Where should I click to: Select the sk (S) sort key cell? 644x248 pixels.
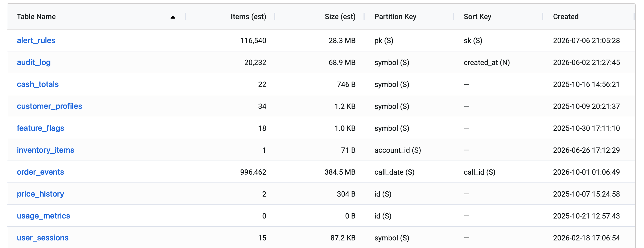pyautogui.click(x=473, y=40)
